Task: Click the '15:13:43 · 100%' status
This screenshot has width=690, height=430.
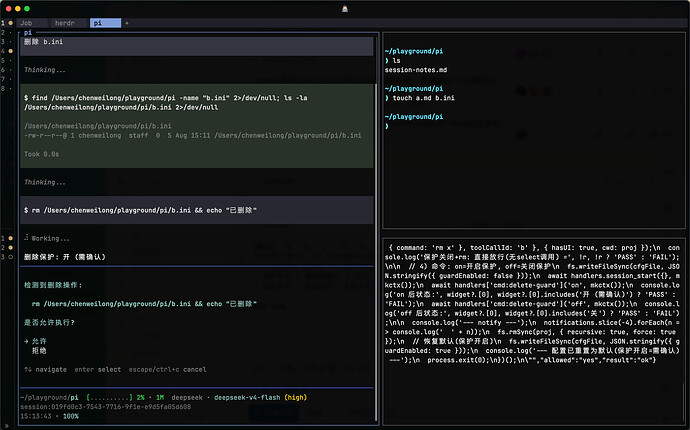Action: coord(49,416)
